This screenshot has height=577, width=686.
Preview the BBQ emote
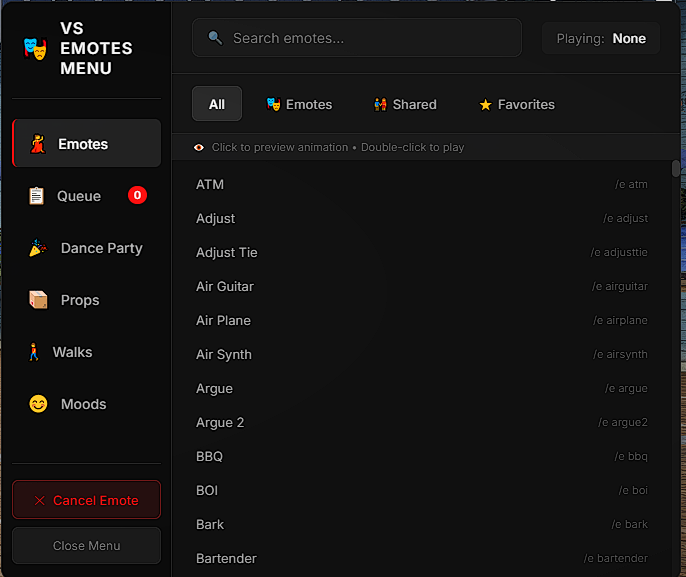pyautogui.click(x=422, y=456)
